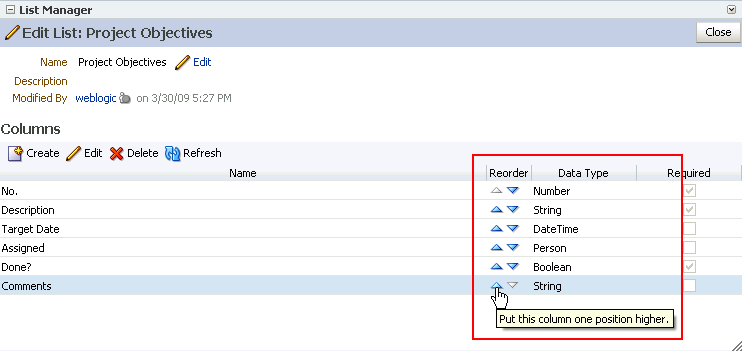Move the No. column down
The image size is (742, 364).
pos(512,190)
